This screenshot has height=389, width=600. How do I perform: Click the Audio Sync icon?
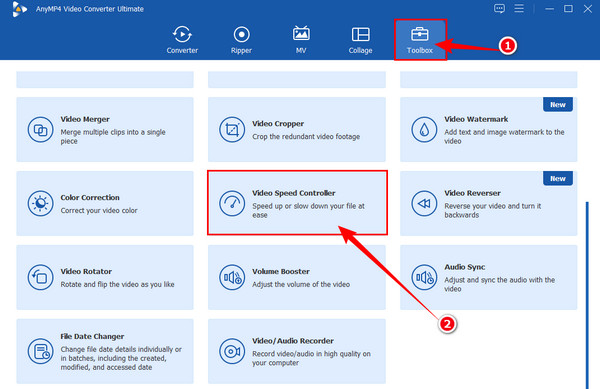[x=424, y=277]
